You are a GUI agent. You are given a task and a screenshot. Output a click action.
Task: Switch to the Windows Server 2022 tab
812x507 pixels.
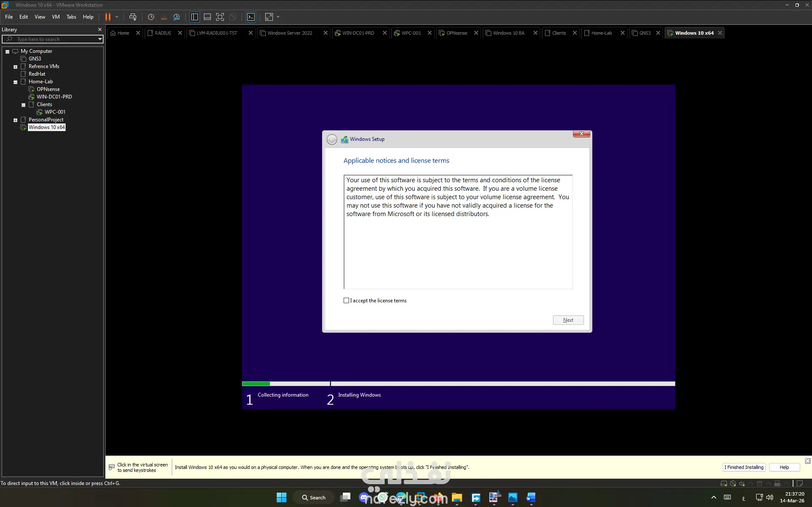point(290,33)
